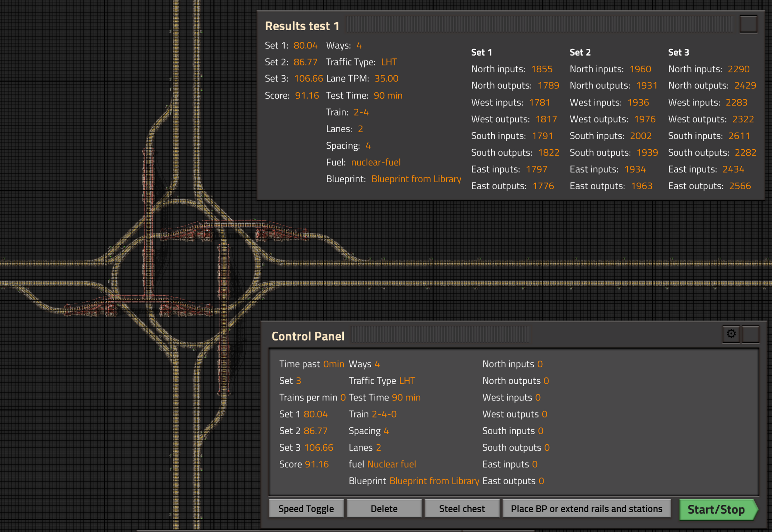Click Blueprint from Library in Results panel
The image size is (772, 532).
(x=416, y=179)
